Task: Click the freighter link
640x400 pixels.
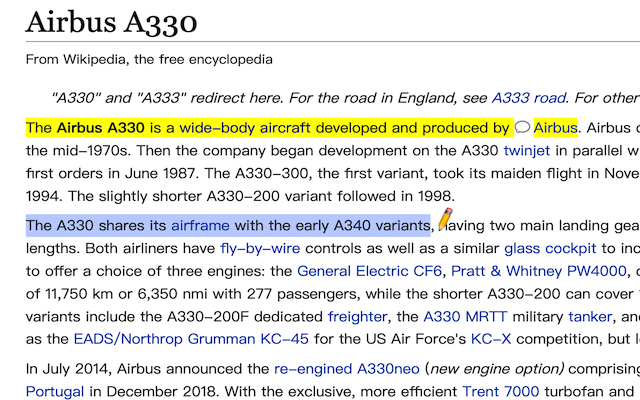Action: [x=357, y=316]
